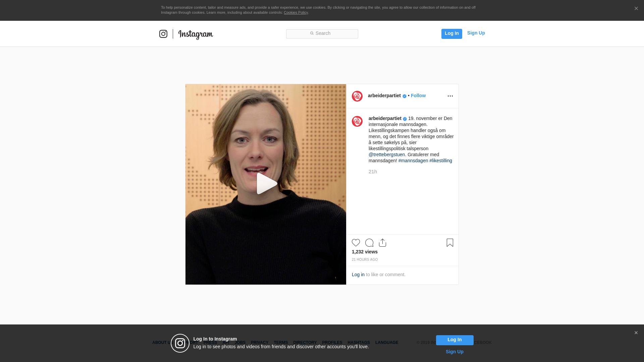Save post with bookmark icon
This screenshot has width=644, height=362.
[450, 243]
